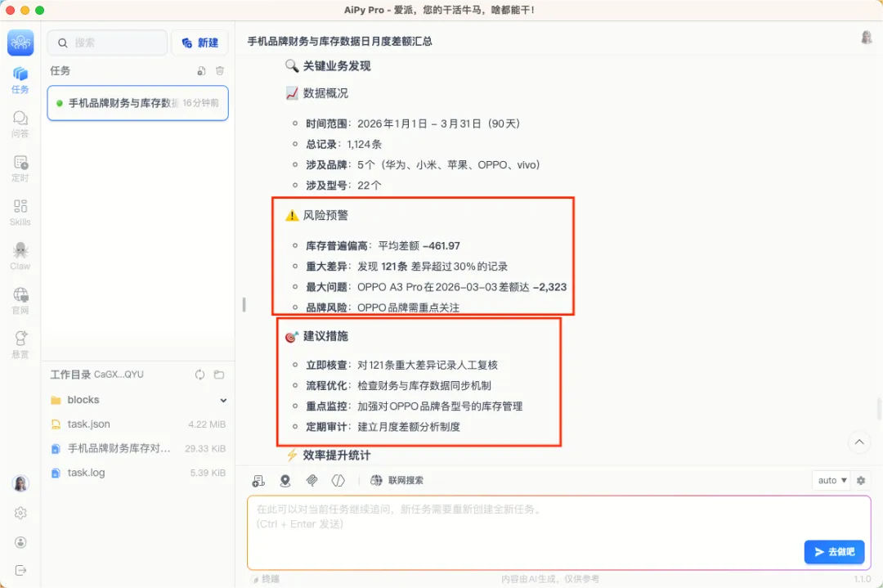Open settings gear in left sidebar
The height and width of the screenshot is (588, 883).
pos(20,513)
